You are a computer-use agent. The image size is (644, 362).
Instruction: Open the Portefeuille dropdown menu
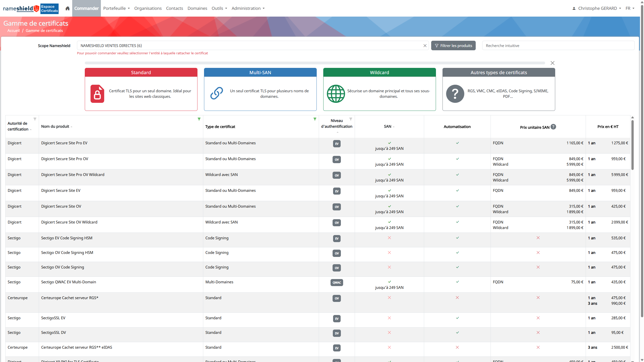click(116, 8)
